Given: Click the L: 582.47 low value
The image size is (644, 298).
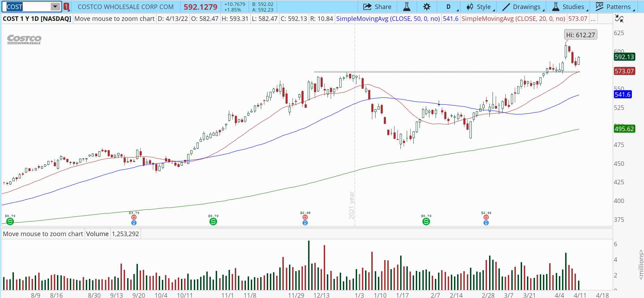Looking at the screenshot, I should pyautogui.click(x=265, y=19).
